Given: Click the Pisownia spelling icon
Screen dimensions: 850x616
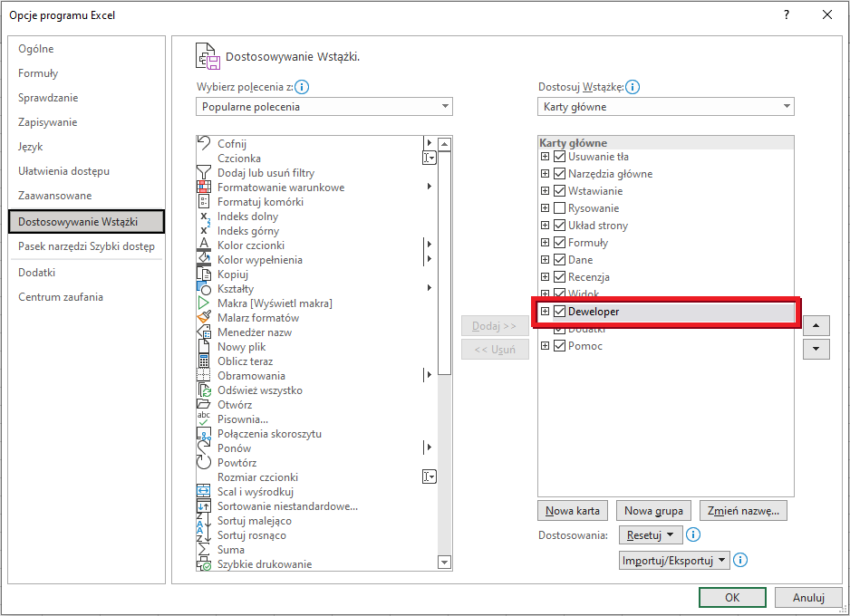Looking at the screenshot, I should tap(203, 419).
